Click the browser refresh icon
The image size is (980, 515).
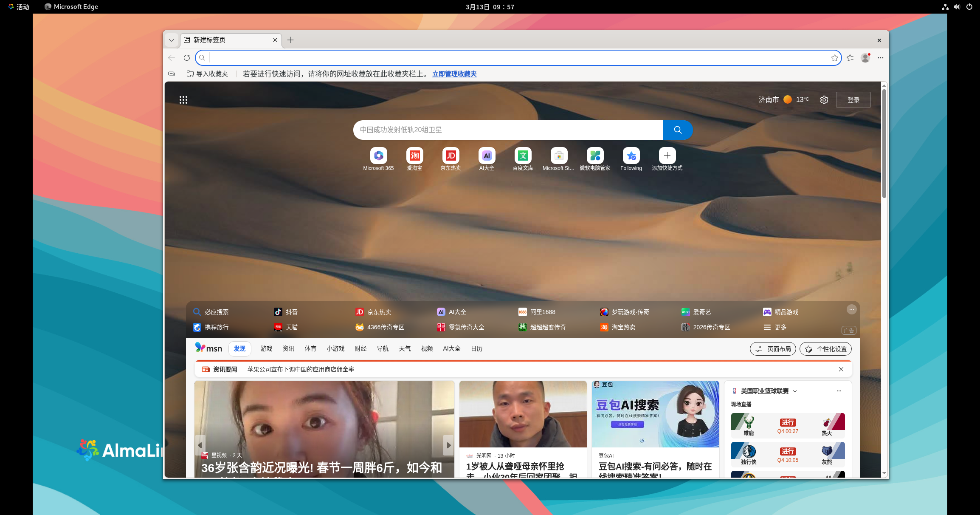[x=186, y=58]
